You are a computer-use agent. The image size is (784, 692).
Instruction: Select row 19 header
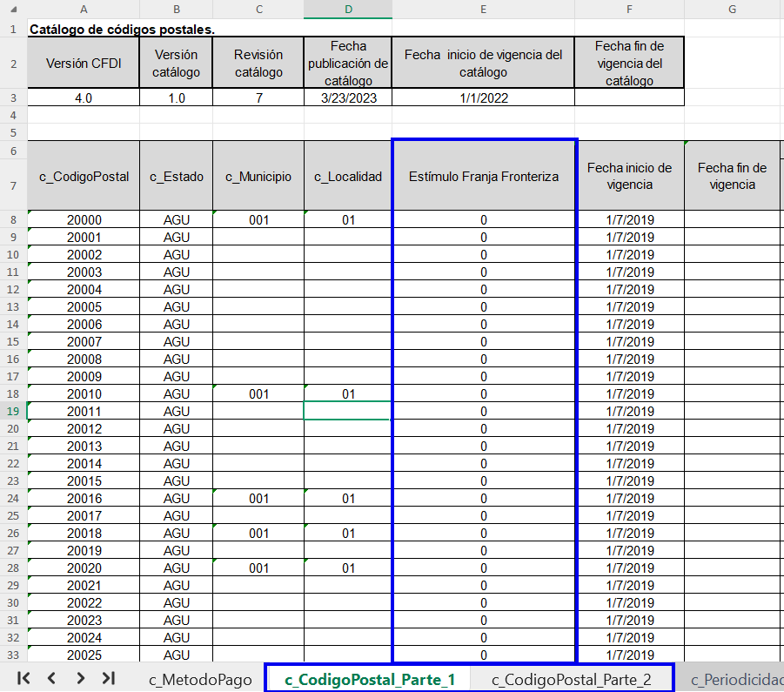(13, 411)
